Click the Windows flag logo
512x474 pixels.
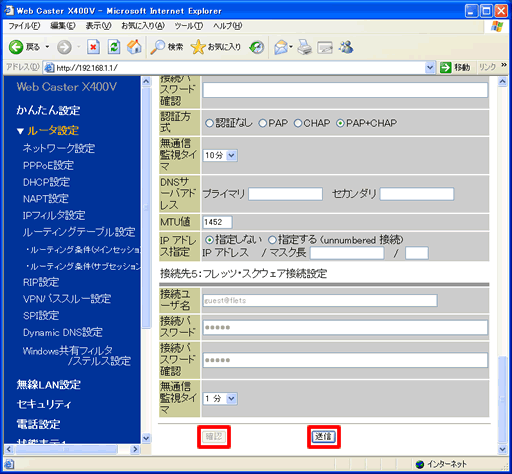(497, 26)
